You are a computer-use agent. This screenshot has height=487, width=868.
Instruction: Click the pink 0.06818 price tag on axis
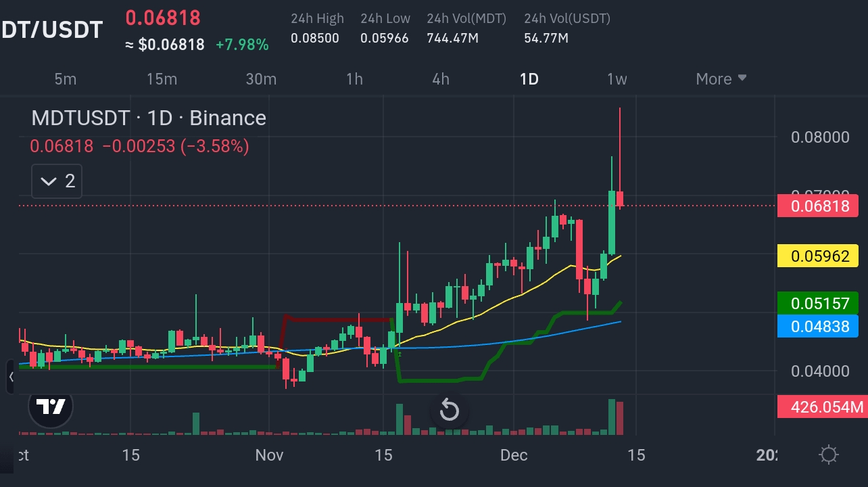coord(817,206)
